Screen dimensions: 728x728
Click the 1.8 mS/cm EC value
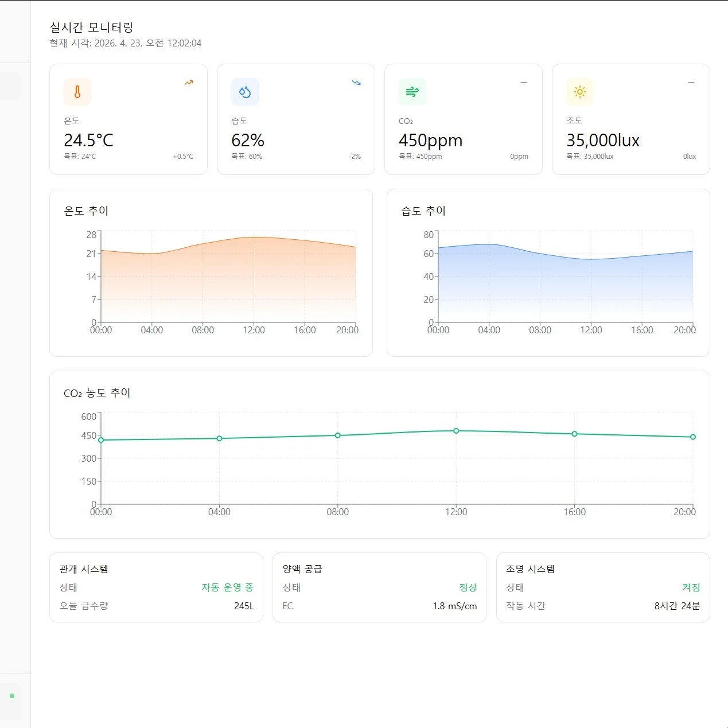point(455,606)
